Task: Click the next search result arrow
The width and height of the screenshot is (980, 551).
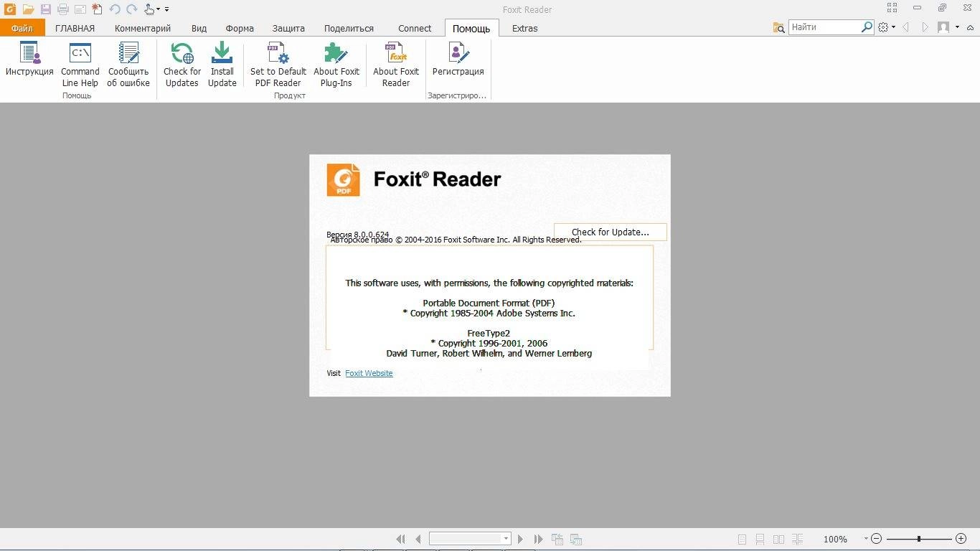Action: coord(925,27)
